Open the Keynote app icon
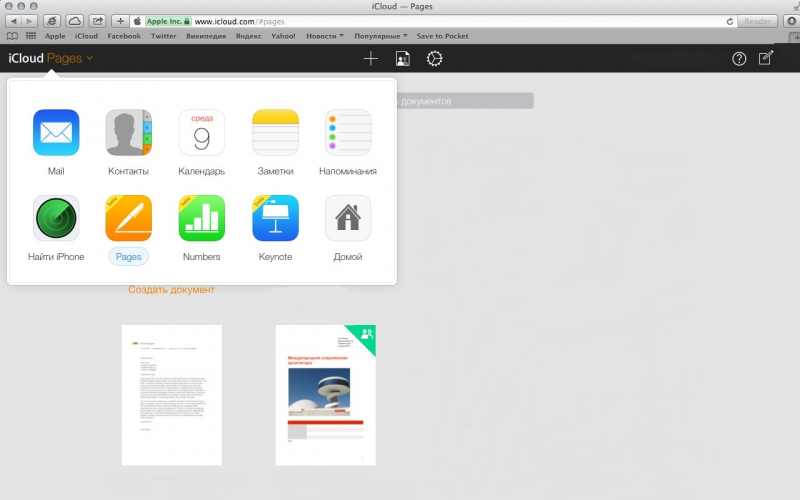Screen dimensions: 800x500 point(275,218)
